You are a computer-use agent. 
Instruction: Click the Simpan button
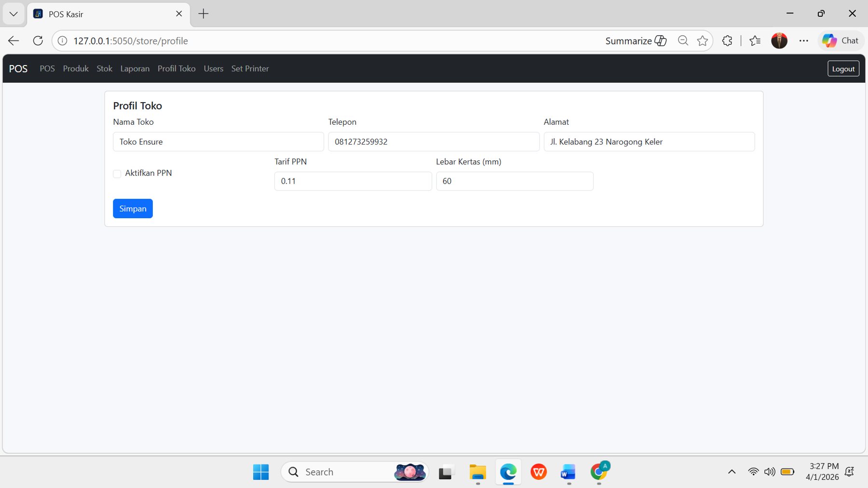tap(133, 208)
